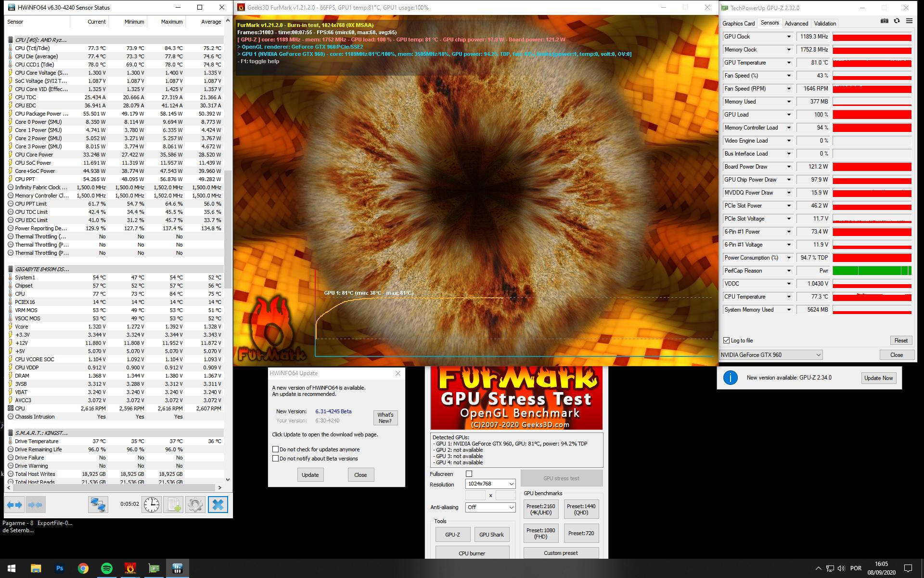
Task: Click GPU Load red graph bar
Action: pos(872,115)
